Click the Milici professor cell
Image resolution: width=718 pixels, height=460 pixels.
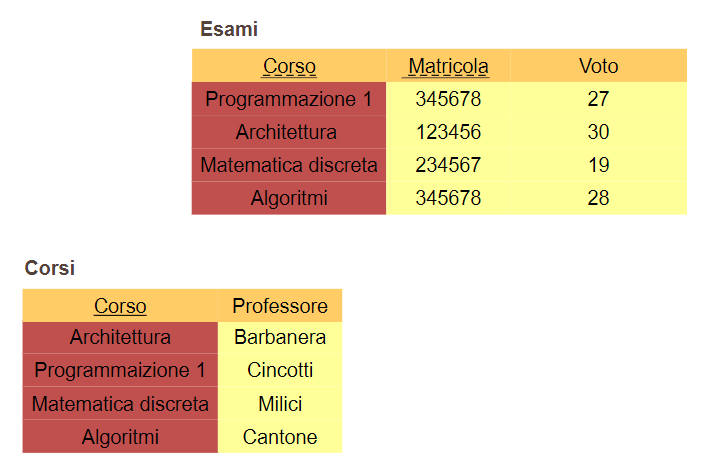pos(280,404)
